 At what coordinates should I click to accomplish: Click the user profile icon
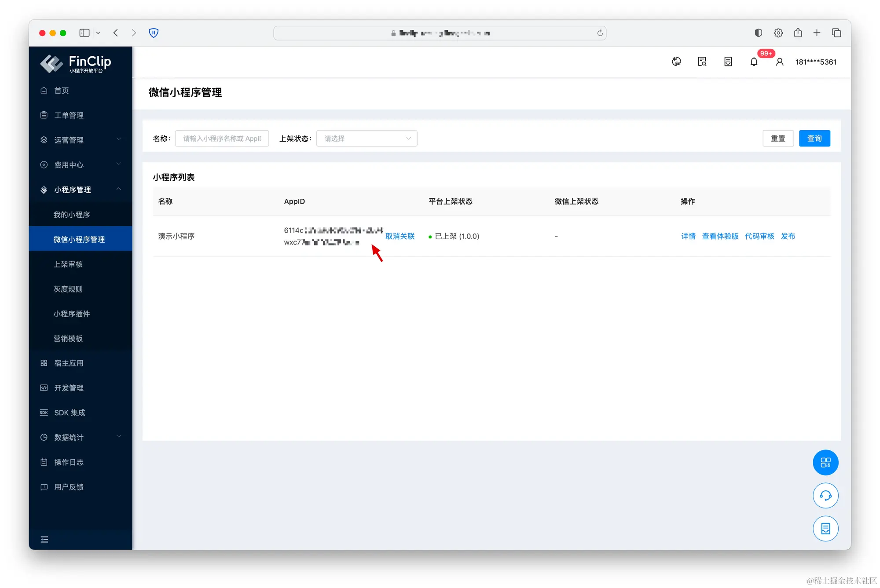point(780,62)
